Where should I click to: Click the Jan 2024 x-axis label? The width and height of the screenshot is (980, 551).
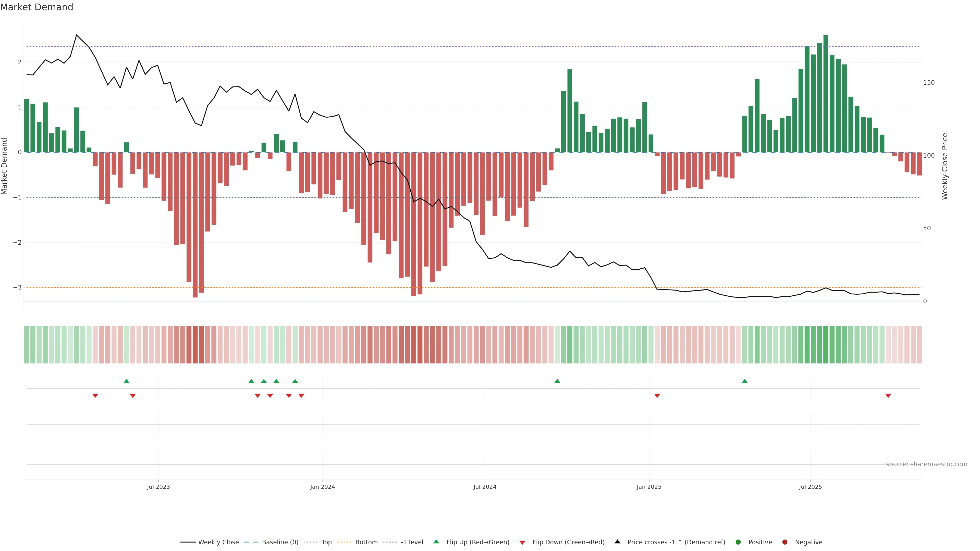click(323, 487)
